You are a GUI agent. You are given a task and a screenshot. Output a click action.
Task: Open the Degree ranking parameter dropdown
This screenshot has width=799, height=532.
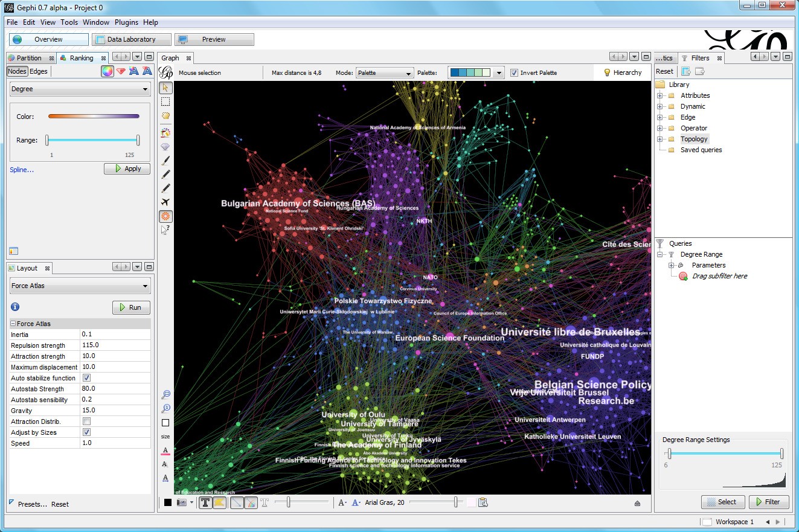coord(80,89)
